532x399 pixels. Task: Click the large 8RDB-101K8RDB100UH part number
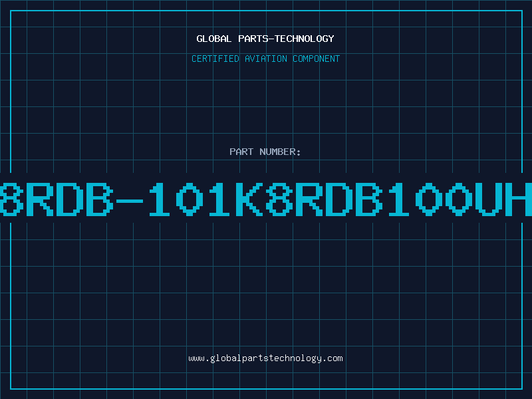266,199
